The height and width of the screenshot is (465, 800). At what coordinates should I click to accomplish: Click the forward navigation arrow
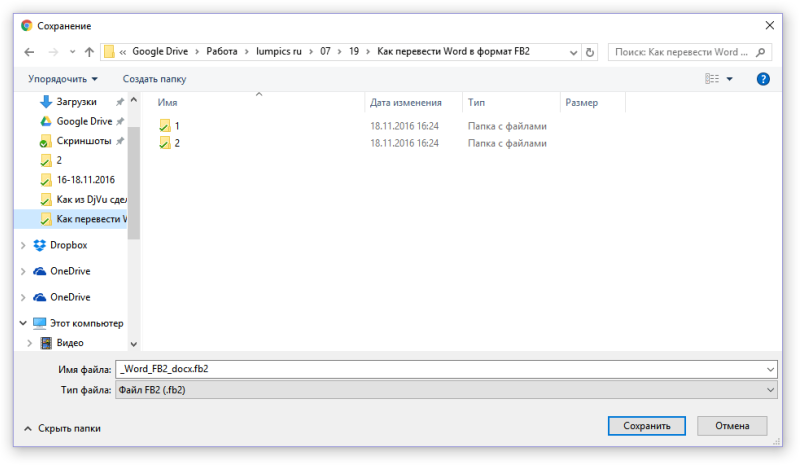click(x=53, y=52)
